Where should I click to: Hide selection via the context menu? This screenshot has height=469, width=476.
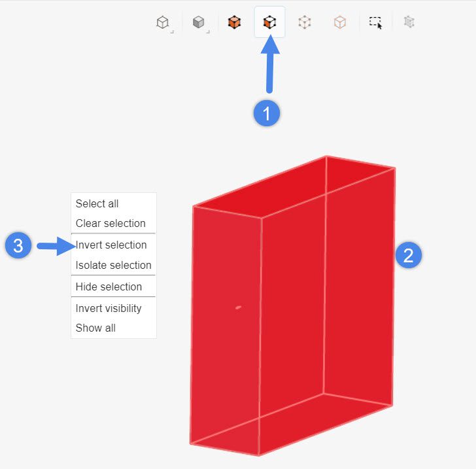(x=109, y=287)
